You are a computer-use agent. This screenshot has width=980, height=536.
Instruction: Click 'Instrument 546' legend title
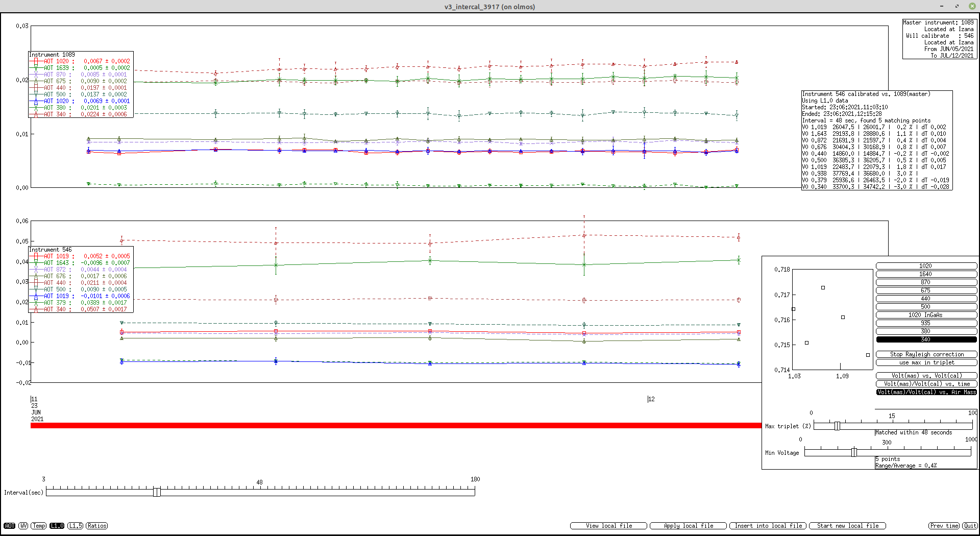tap(50, 250)
